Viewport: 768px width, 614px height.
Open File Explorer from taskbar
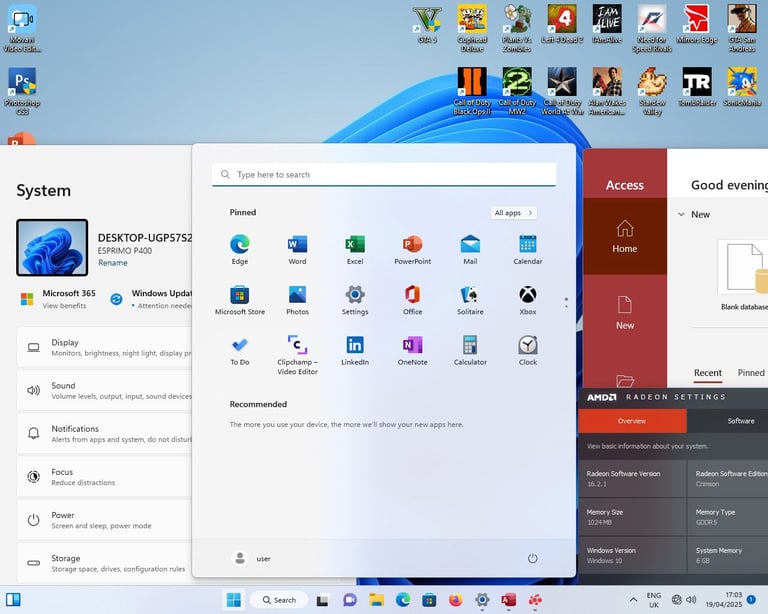click(376, 600)
